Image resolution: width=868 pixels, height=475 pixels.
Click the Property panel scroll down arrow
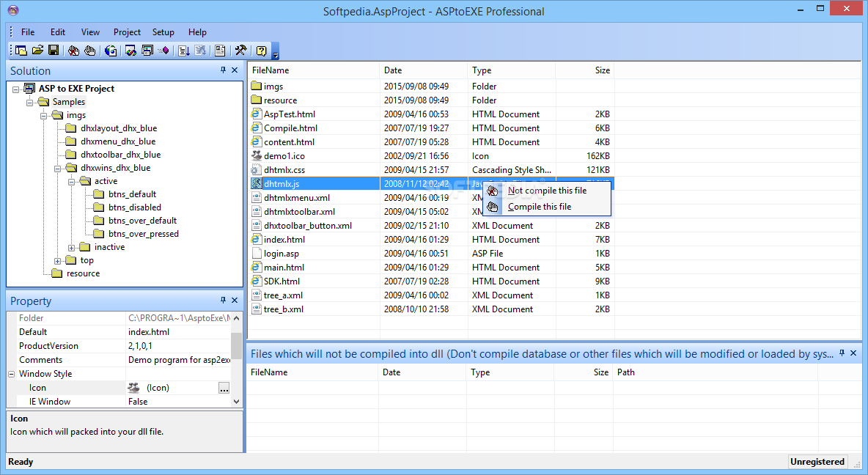point(236,402)
